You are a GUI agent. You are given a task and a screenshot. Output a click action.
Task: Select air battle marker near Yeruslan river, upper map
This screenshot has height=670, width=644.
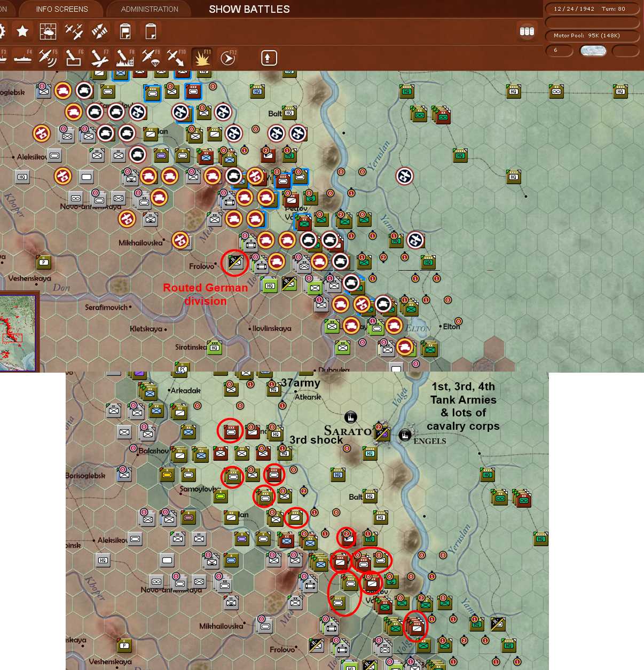coord(405,176)
